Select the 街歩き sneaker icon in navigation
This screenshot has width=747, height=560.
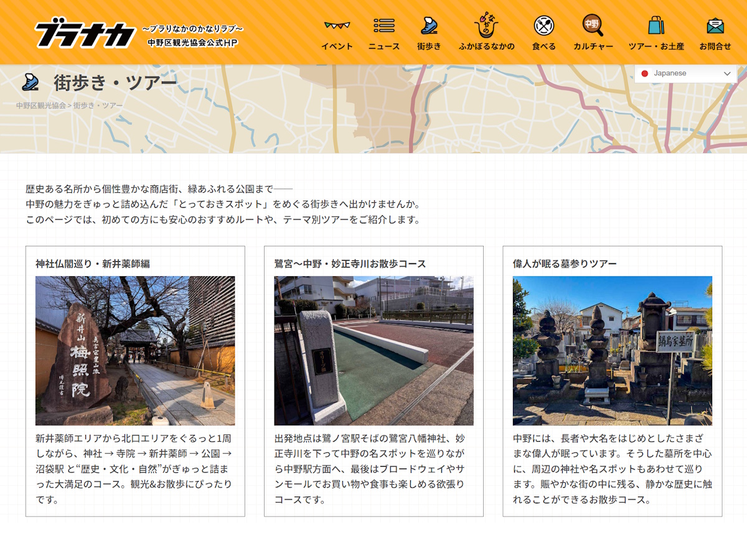pyautogui.click(x=429, y=26)
